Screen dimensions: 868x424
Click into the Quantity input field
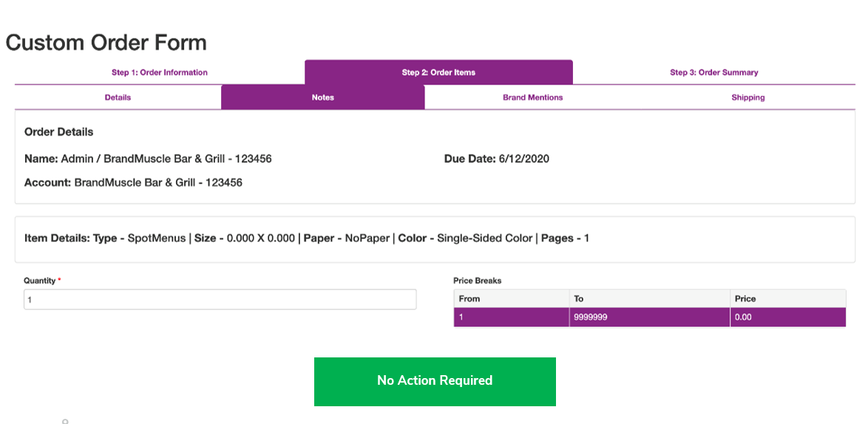(220, 299)
